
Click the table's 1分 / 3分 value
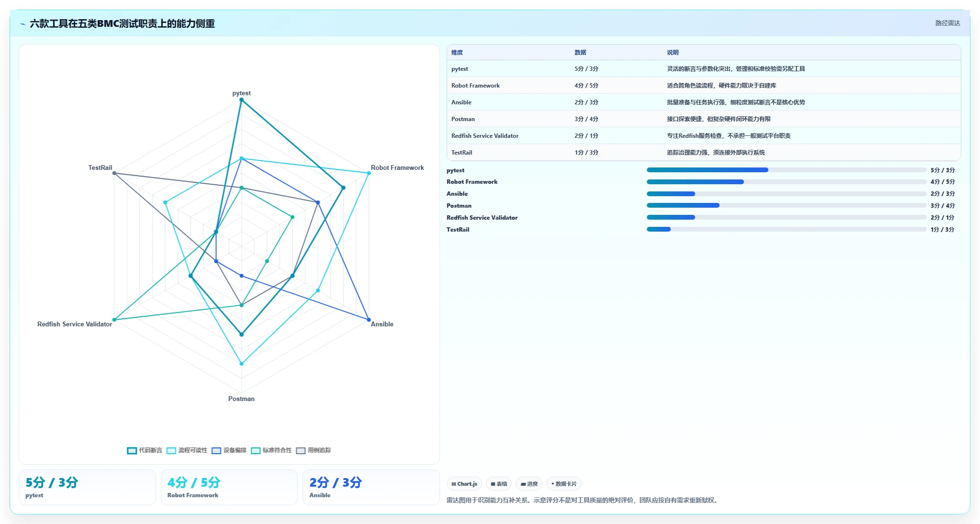pyautogui.click(x=586, y=153)
